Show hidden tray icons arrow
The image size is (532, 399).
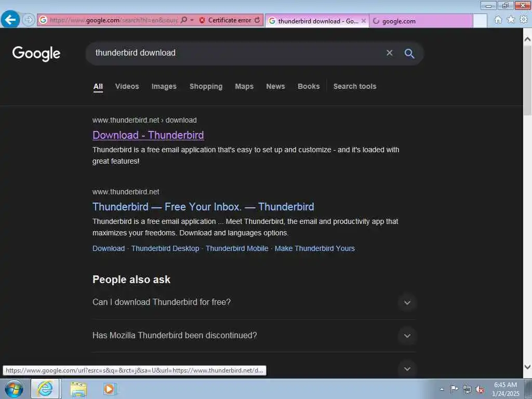pyautogui.click(x=442, y=389)
